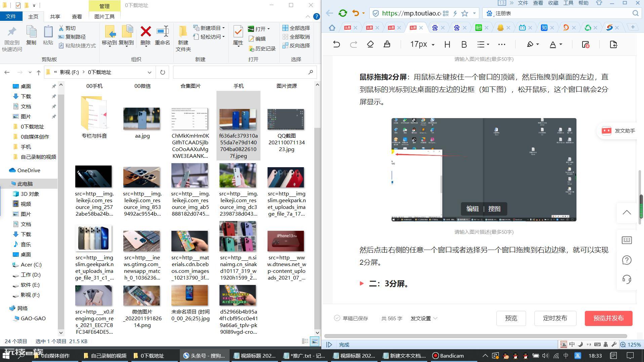Click Deselect All in Explorer ribbon
The image size is (644, 362).
296,37
